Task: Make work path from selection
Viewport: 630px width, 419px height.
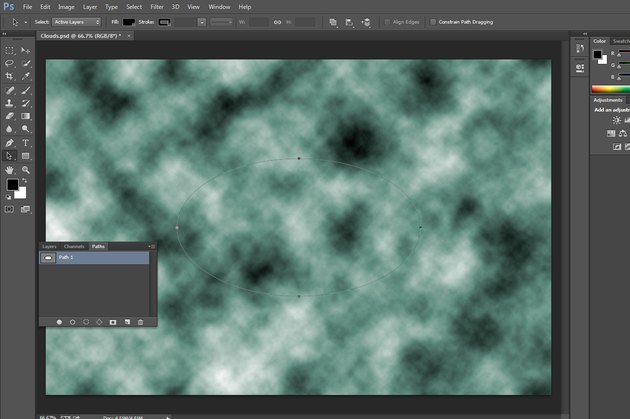Action: [99, 322]
